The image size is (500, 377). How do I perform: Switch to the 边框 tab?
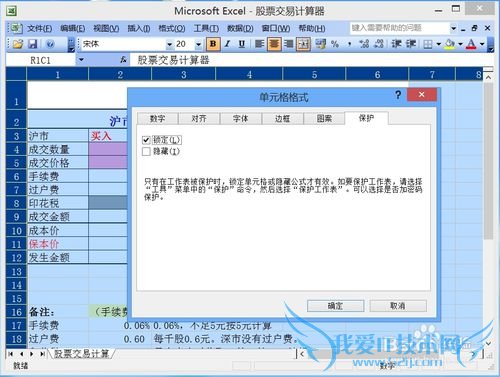pos(283,119)
